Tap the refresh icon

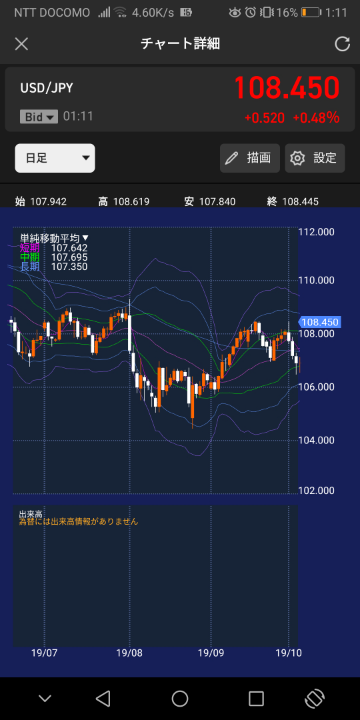pyautogui.click(x=342, y=44)
